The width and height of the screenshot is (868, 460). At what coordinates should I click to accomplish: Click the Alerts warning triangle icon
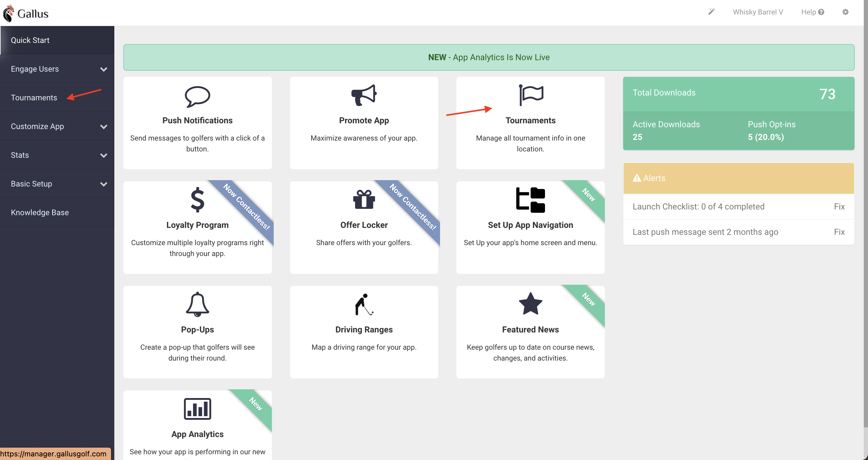(637, 178)
